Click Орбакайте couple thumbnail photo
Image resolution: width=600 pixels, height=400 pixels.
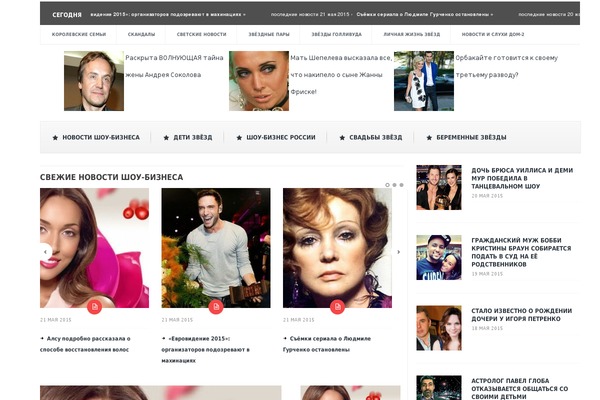click(424, 81)
